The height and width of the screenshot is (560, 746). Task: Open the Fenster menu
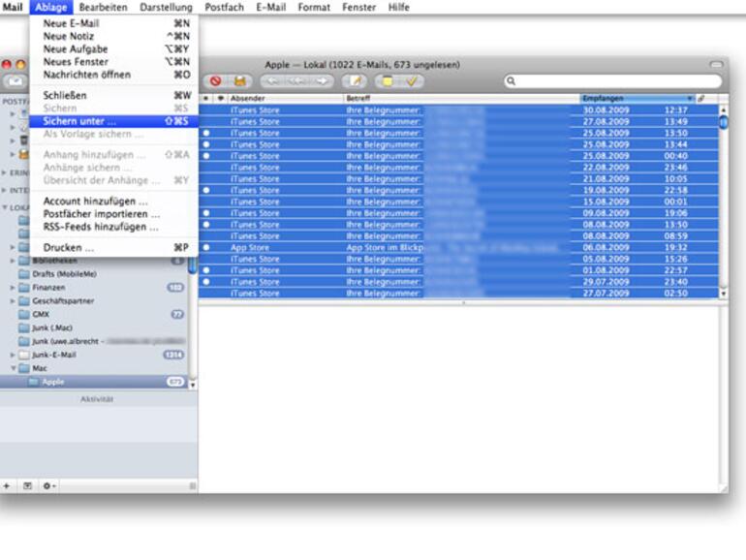tap(359, 7)
